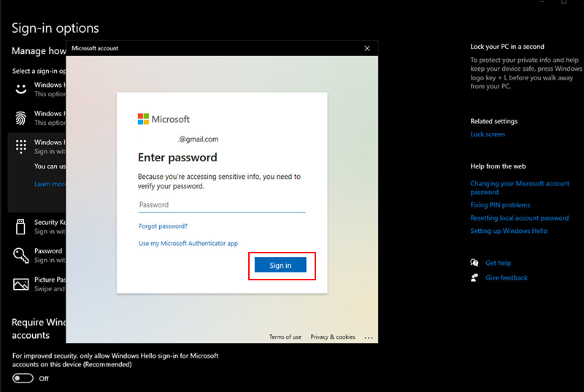Screen dimensions: 584x392
Task: Click the Give feedback link
Action: coord(506,277)
